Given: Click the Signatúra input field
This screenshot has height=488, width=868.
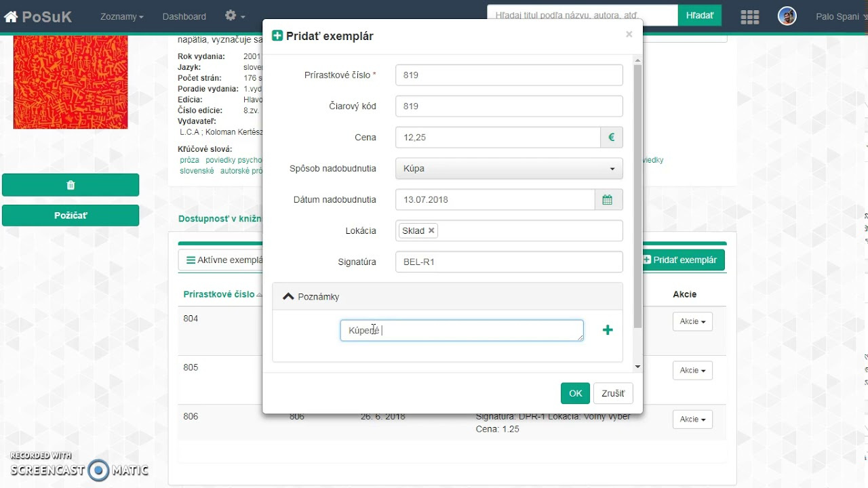Looking at the screenshot, I should pos(509,262).
